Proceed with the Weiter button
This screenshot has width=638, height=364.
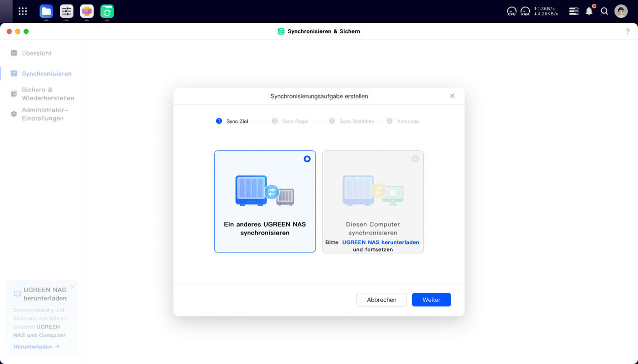pyautogui.click(x=431, y=300)
